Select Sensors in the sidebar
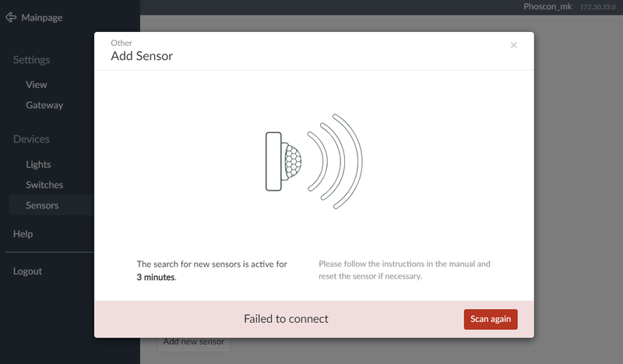The image size is (623, 364). pyautogui.click(x=42, y=205)
